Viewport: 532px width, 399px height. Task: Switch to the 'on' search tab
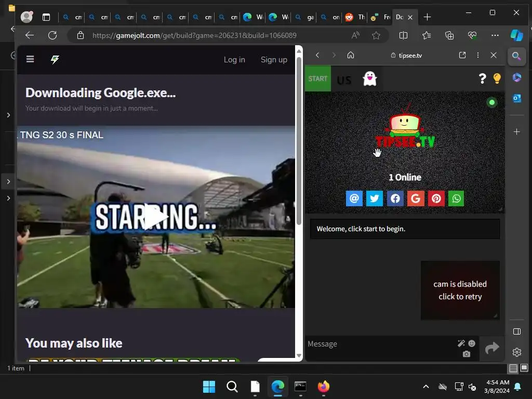[330, 17]
